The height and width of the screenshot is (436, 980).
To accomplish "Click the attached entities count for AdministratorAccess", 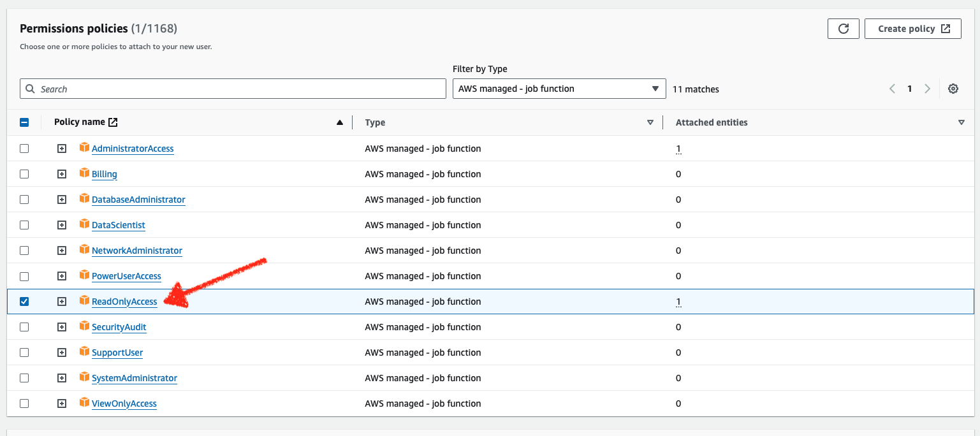I will [x=678, y=149].
